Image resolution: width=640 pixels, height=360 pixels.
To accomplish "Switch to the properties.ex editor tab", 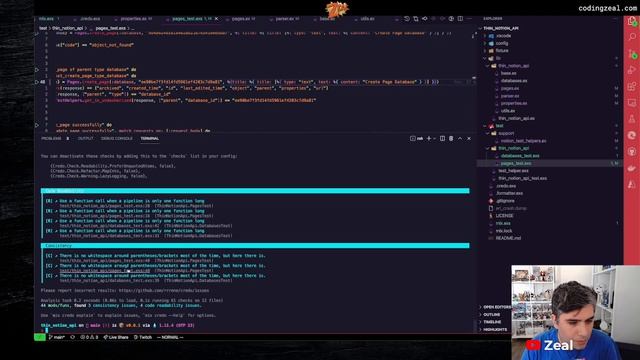I will [x=133, y=19].
